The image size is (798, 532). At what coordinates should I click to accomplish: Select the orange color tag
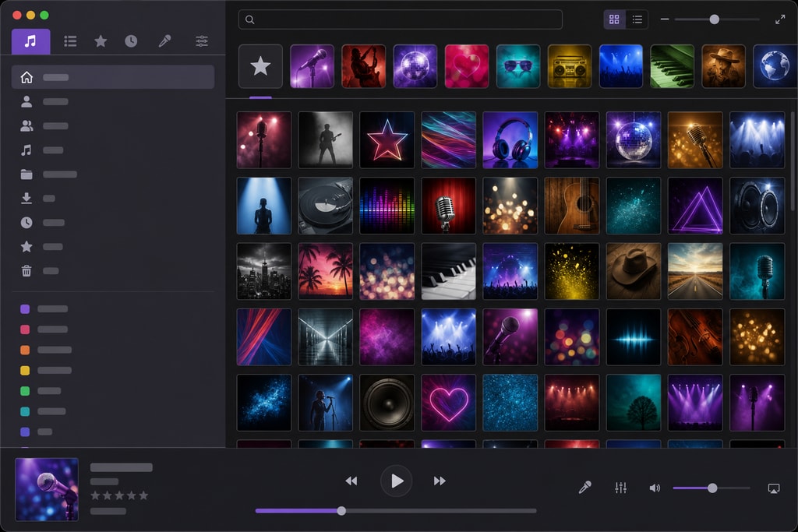click(25, 350)
